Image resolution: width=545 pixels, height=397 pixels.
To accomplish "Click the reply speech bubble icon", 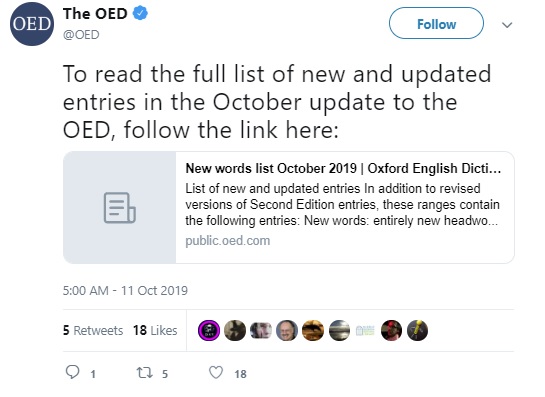I will tap(73, 372).
